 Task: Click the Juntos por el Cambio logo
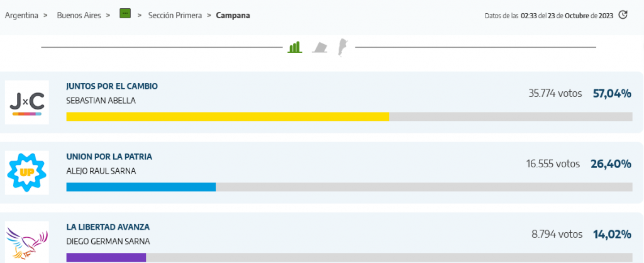point(26,103)
